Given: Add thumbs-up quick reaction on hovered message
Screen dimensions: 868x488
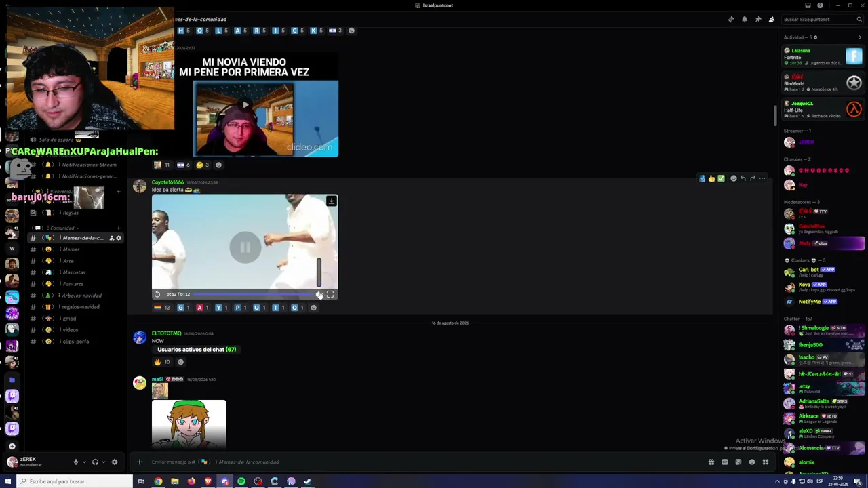Looking at the screenshot, I should click(711, 178).
